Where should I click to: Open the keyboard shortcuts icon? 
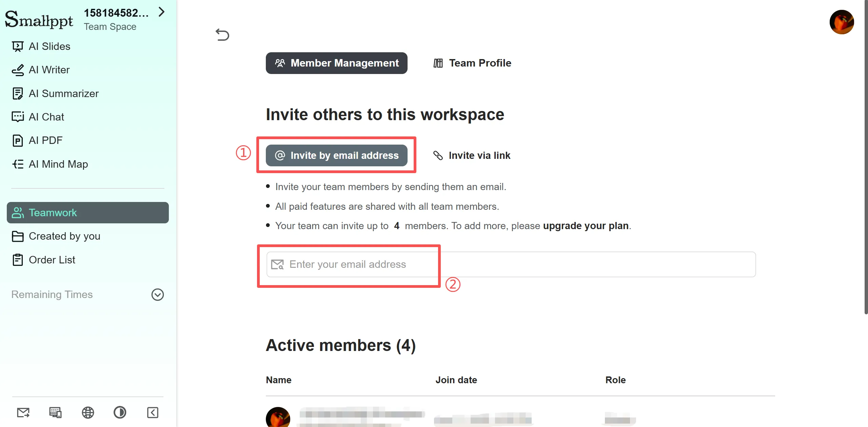coord(55,412)
